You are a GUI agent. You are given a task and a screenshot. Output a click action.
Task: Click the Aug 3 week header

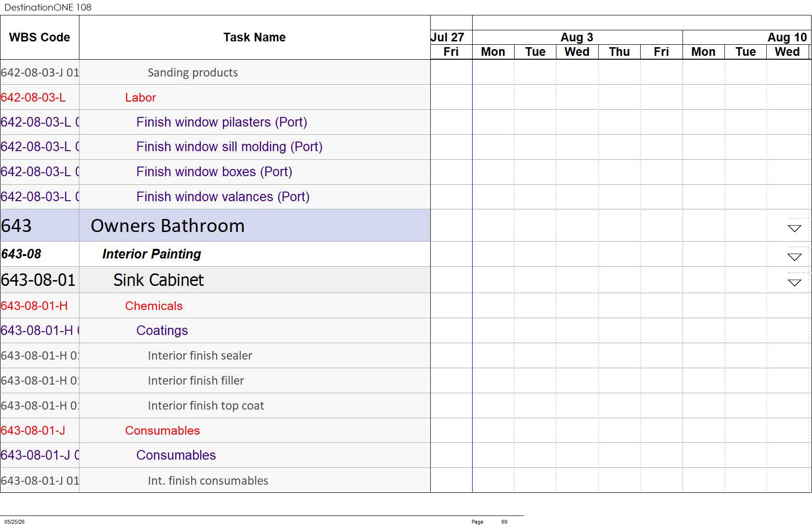click(x=577, y=38)
